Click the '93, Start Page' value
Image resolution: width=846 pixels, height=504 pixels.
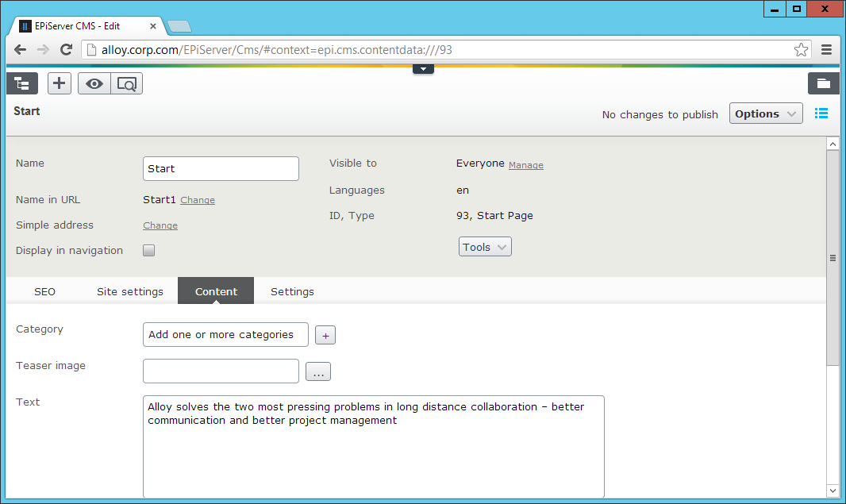pyautogui.click(x=494, y=215)
